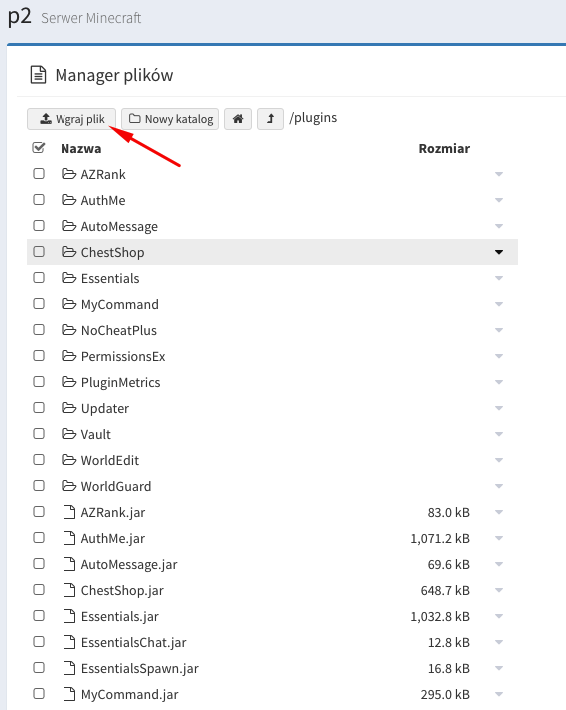Click the file icon beside ChestShop.jar
The height and width of the screenshot is (710, 566).
tap(69, 590)
